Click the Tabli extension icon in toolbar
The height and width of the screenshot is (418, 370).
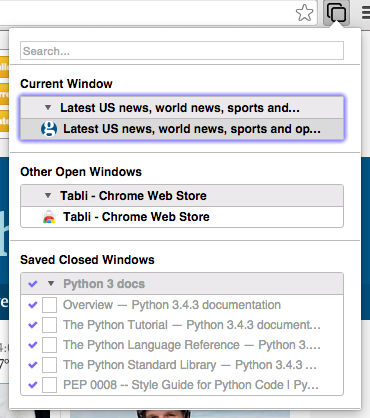(x=336, y=13)
